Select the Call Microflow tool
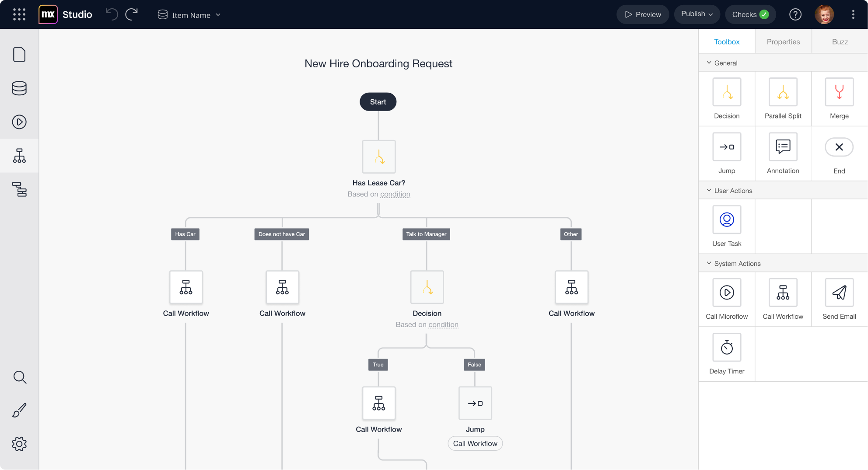Screen dimensions: 868x470 pyautogui.click(x=727, y=299)
